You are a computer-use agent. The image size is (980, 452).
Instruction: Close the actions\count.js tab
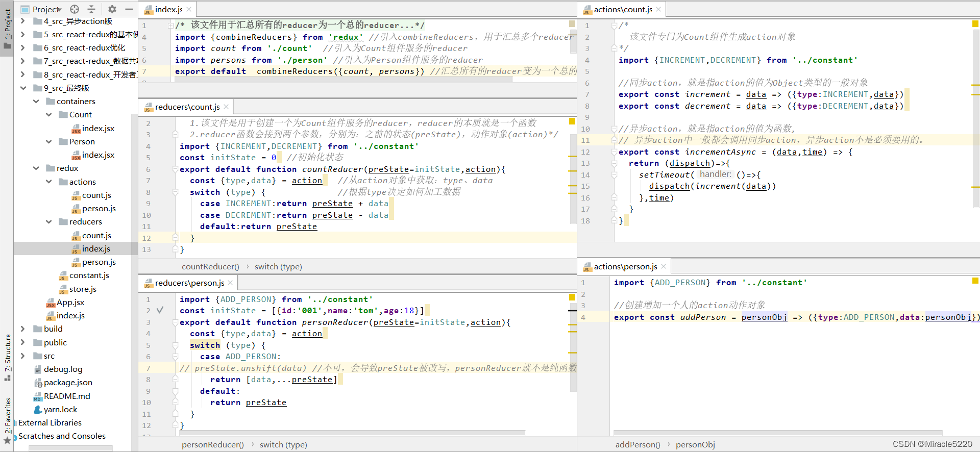[x=658, y=9]
